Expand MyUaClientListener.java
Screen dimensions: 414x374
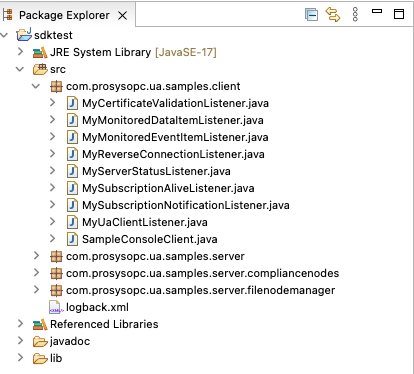53,222
